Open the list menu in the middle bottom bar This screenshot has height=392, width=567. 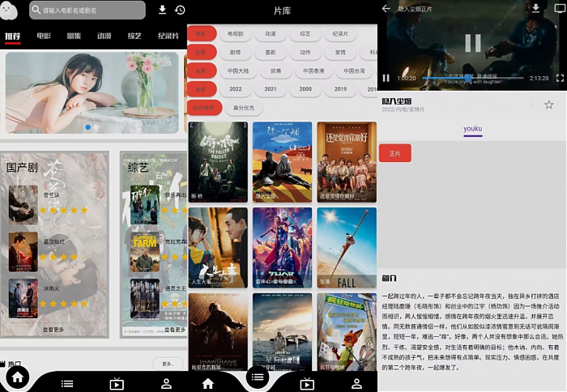[258, 377]
